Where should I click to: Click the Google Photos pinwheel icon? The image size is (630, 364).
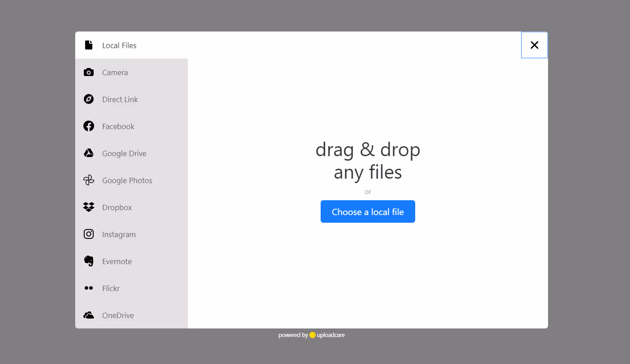point(89,180)
